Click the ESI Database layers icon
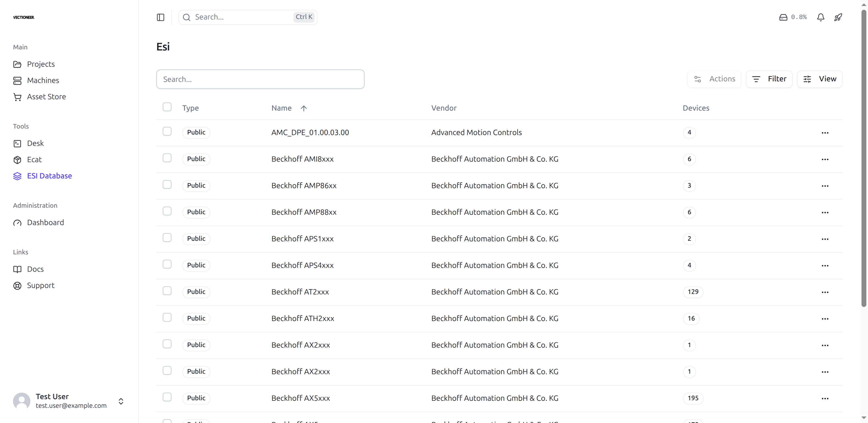 pyautogui.click(x=17, y=176)
